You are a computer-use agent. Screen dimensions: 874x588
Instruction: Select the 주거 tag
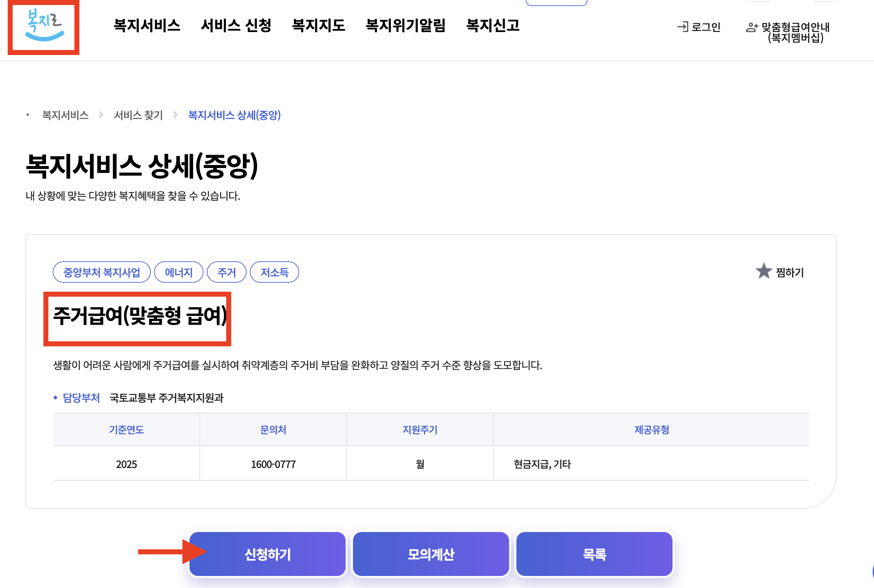pos(227,272)
